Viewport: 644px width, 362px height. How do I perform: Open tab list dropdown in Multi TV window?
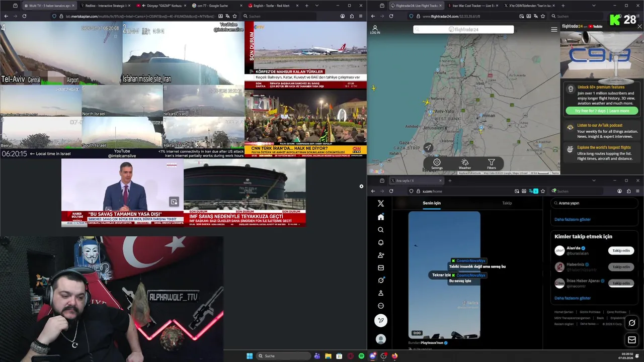pyautogui.click(x=316, y=6)
